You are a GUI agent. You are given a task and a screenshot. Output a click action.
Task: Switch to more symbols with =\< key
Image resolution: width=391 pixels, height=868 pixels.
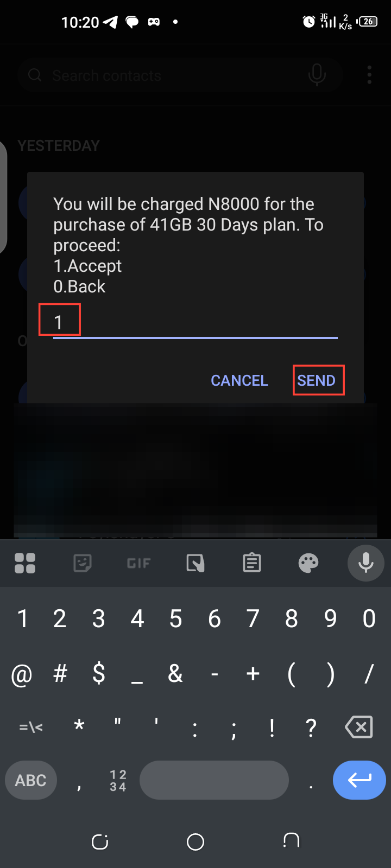pos(31,727)
